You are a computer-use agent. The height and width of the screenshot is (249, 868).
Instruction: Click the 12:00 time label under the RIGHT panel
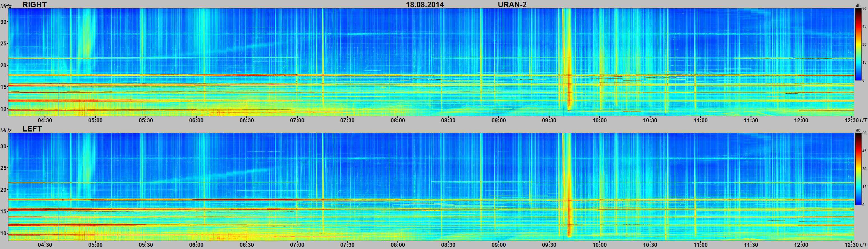pyautogui.click(x=801, y=121)
